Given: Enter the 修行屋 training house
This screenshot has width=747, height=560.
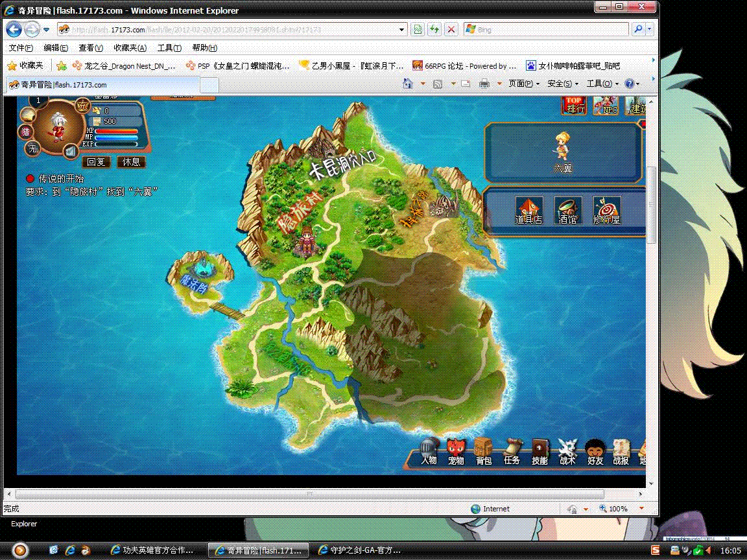Looking at the screenshot, I should (x=606, y=211).
